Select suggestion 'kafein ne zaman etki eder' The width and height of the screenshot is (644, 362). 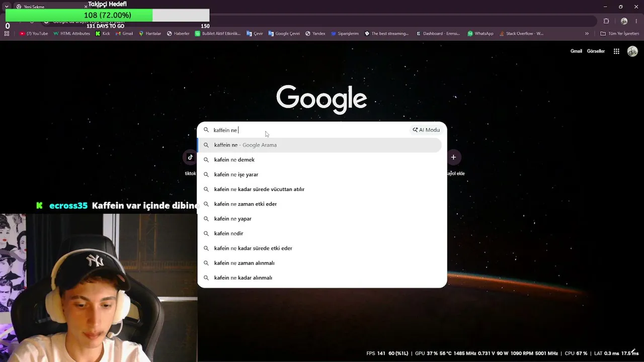click(x=319, y=204)
